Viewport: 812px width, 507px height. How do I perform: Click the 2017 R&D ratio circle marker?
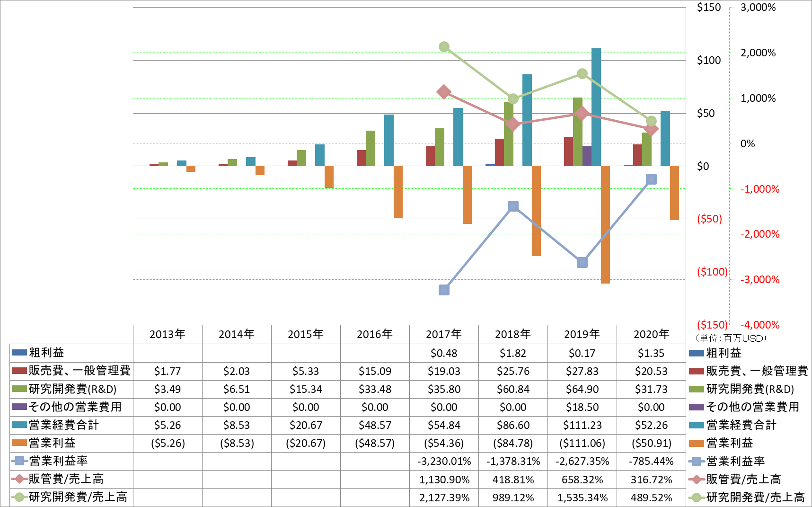coord(444,46)
